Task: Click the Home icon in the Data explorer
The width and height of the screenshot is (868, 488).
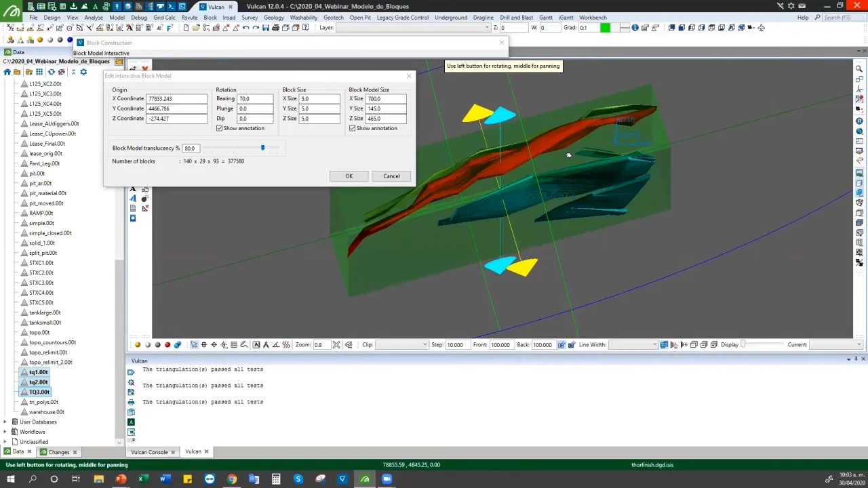Action: [7, 72]
